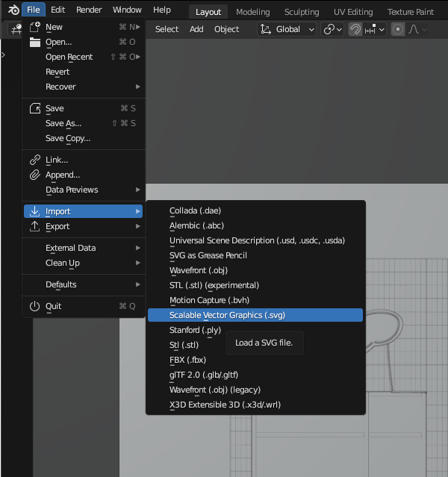This screenshot has width=448, height=477.
Task: Choose Save Copy... menu entry
Action: (x=83, y=138)
